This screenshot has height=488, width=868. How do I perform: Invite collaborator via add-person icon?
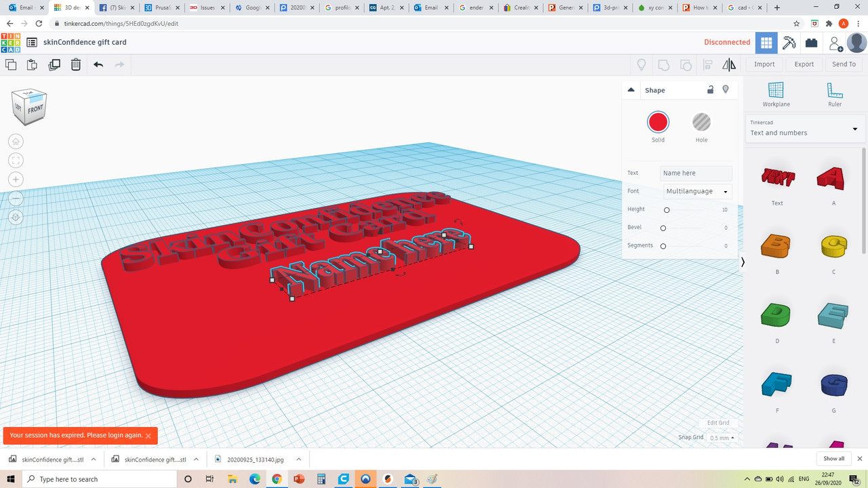point(835,43)
